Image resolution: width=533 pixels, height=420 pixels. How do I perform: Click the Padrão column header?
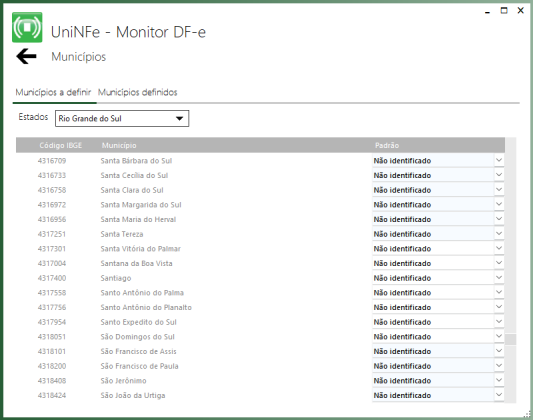(387, 145)
